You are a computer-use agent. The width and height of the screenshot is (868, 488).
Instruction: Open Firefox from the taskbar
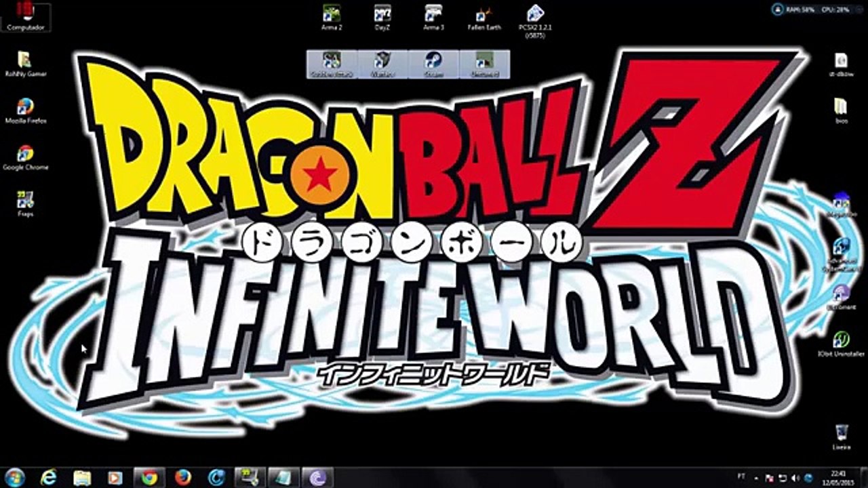pyautogui.click(x=183, y=477)
